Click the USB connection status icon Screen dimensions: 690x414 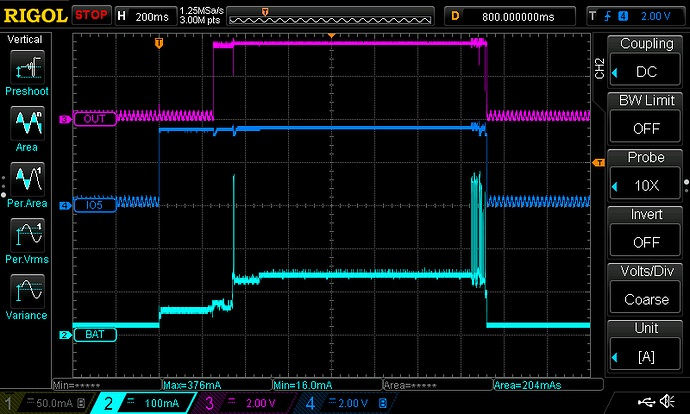click(x=646, y=401)
